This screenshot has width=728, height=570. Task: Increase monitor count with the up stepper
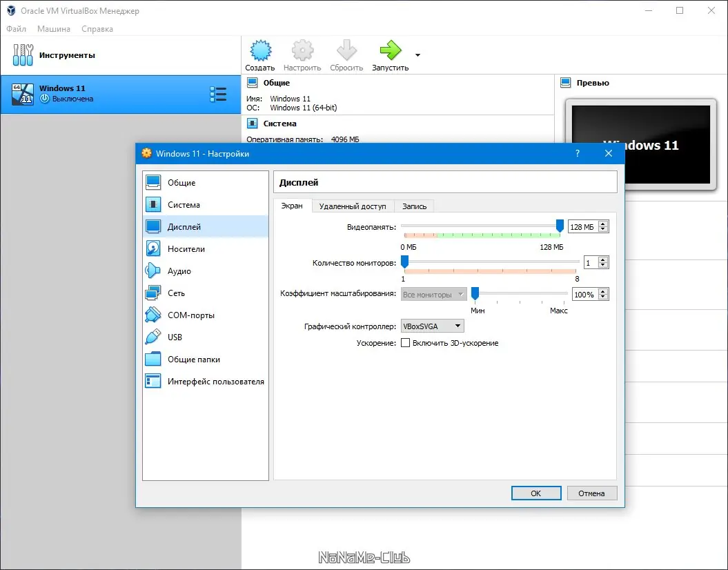[603, 260]
